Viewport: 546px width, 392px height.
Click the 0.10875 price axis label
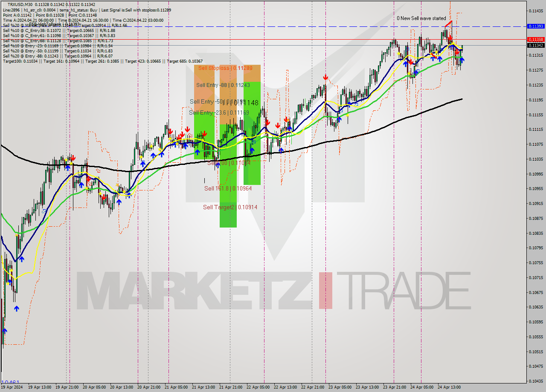(x=536, y=218)
